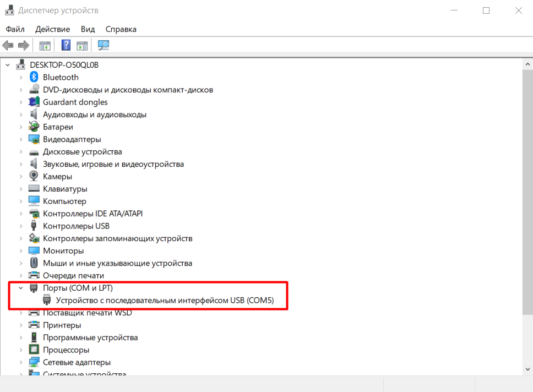Click the blue Help question mark icon
Viewport: 533px width, 392px height.
(x=66, y=45)
